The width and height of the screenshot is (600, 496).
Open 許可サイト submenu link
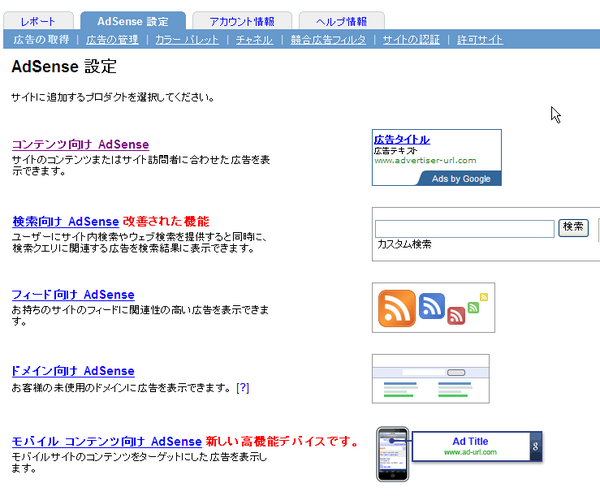[480, 39]
